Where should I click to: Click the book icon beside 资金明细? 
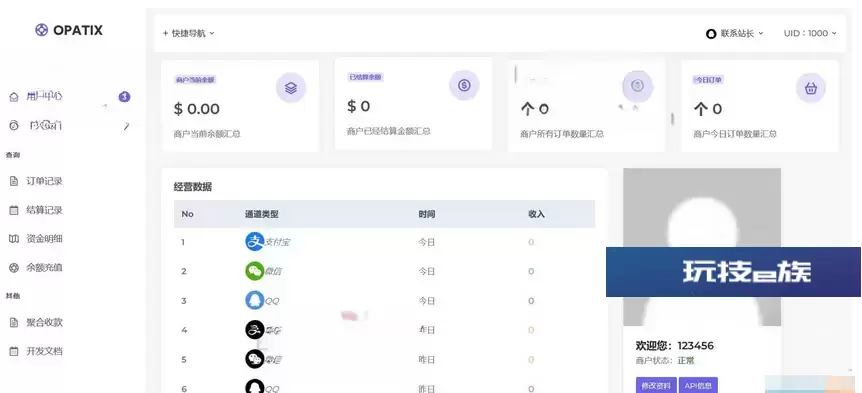click(14, 239)
